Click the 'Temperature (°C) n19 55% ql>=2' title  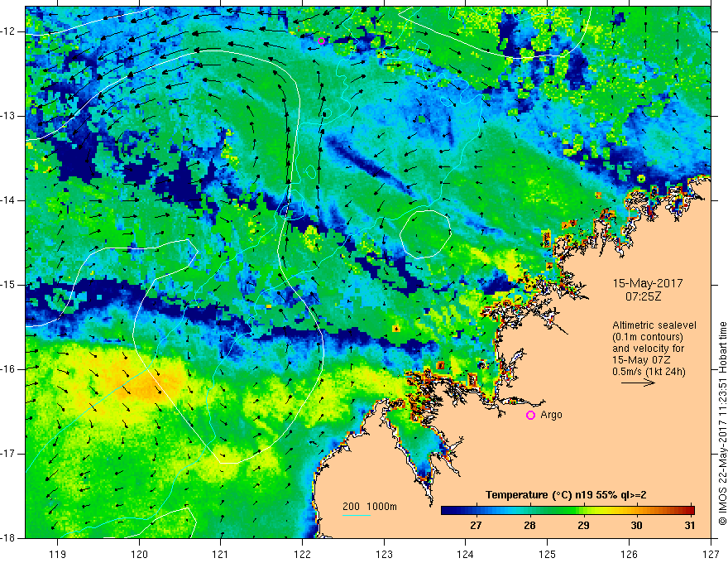(x=566, y=495)
